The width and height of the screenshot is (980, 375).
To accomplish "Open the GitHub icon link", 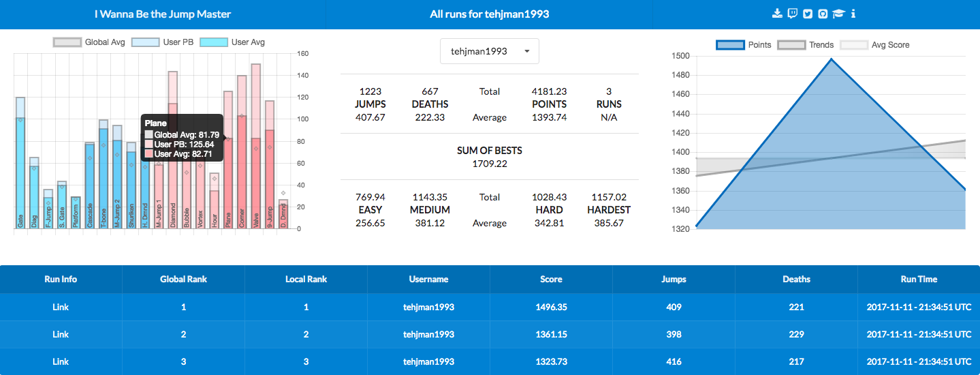I will (x=823, y=14).
